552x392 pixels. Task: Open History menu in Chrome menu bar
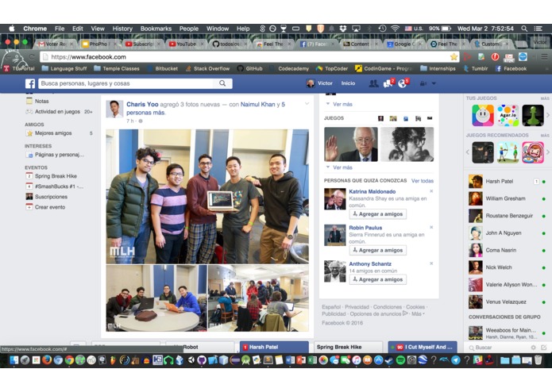pyautogui.click(x=122, y=29)
